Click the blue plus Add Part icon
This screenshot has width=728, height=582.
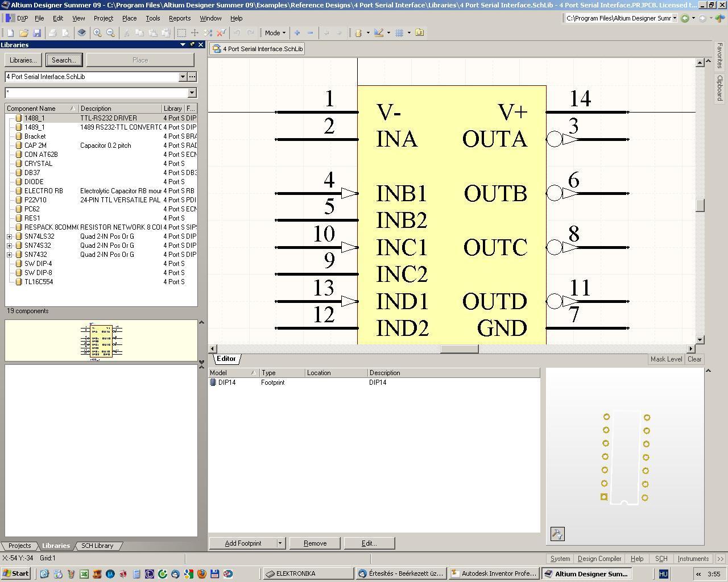point(297,33)
